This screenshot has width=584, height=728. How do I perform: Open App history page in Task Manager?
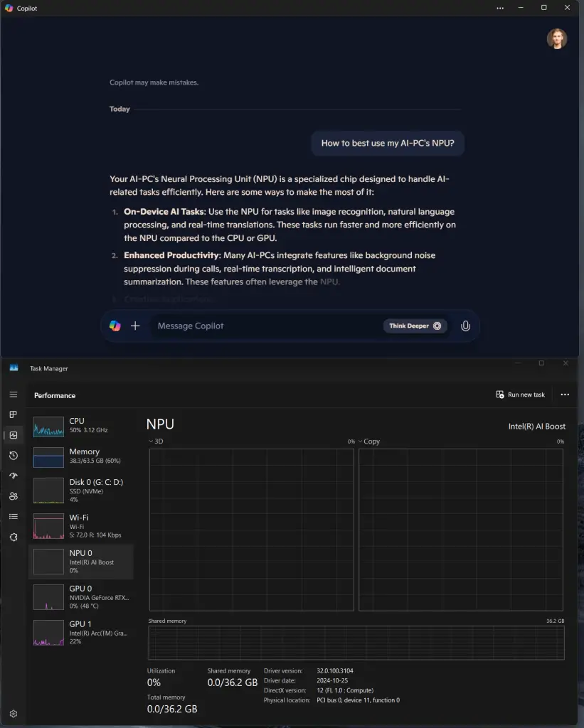pos(13,456)
